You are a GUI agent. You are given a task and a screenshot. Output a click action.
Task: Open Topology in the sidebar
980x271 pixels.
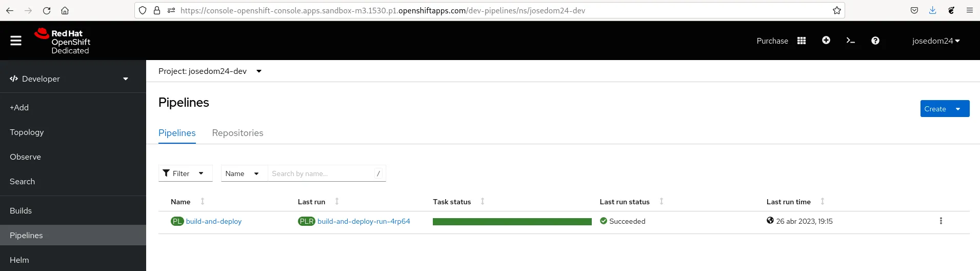tap(27, 132)
